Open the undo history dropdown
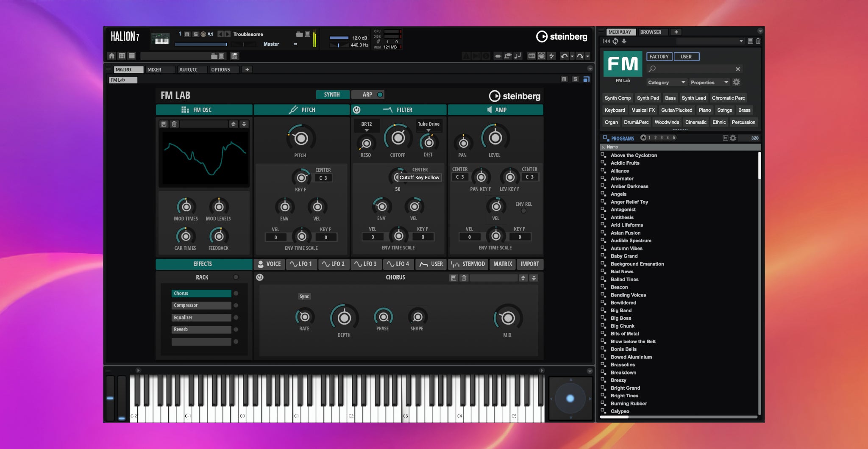Image resolution: width=868 pixels, height=449 pixels. click(x=572, y=56)
